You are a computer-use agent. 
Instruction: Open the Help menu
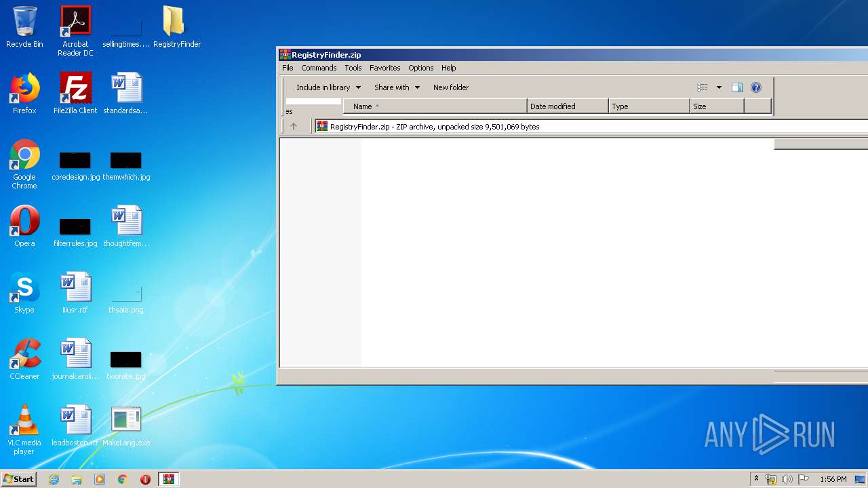448,68
